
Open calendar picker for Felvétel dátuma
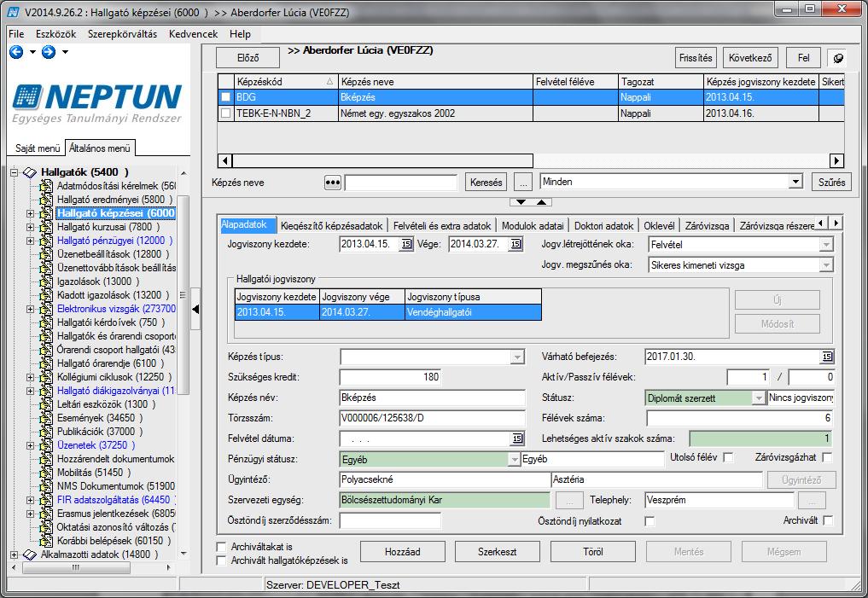(517, 438)
